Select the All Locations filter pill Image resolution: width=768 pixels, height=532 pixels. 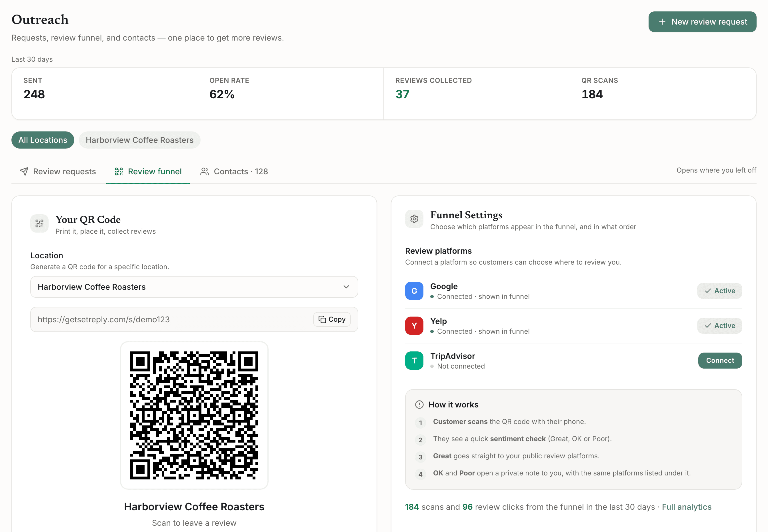pyautogui.click(x=43, y=140)
